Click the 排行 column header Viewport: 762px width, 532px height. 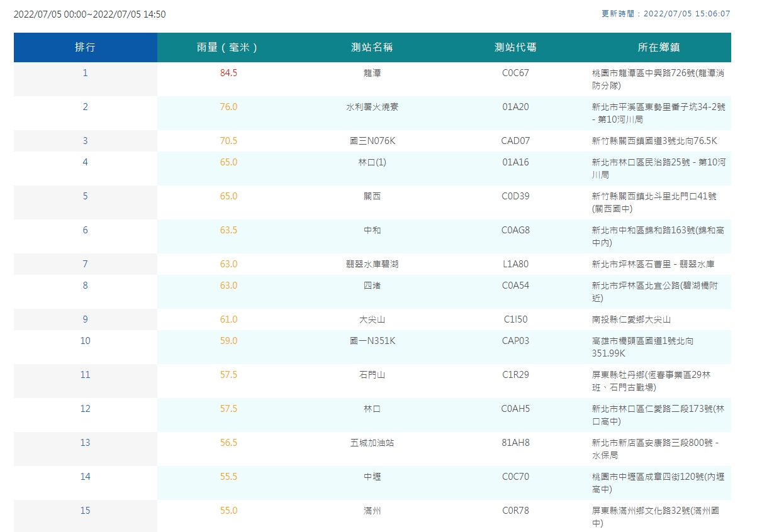(x=86, y=48)
